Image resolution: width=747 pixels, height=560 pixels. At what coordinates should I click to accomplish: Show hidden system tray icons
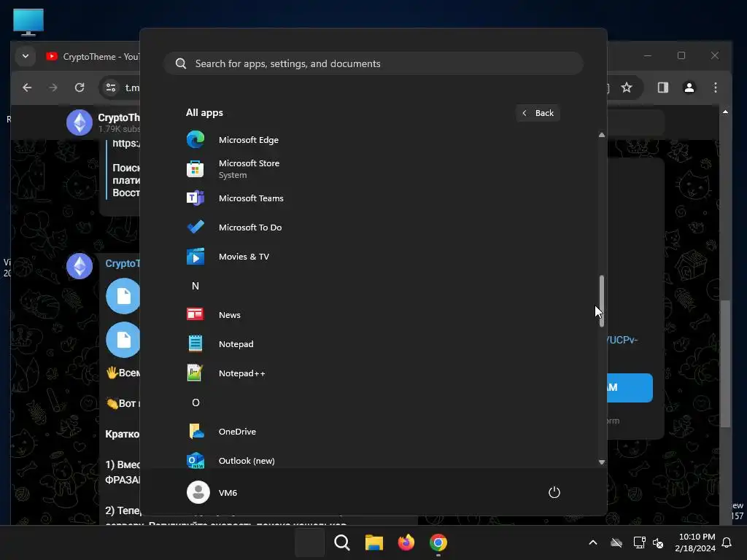pyautogui.click(x=593, y=542)
